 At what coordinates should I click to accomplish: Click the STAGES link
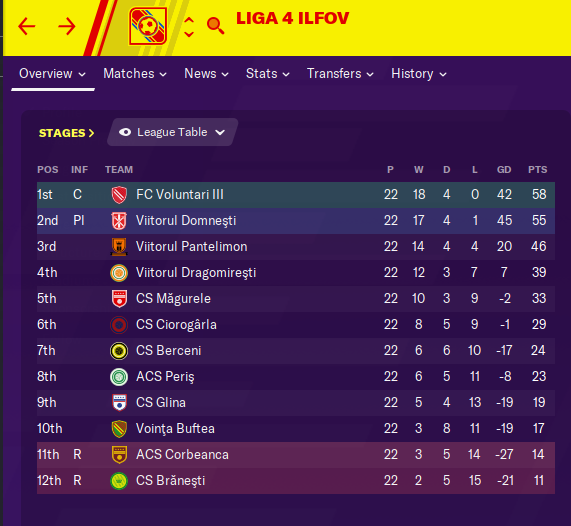click(x=66, y=133)
